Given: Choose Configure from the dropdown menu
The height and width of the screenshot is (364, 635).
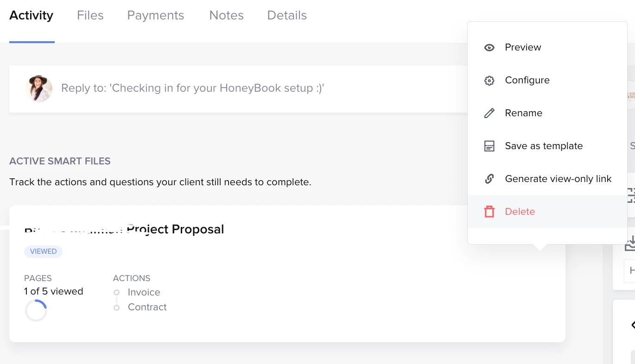Looking at the screenshot, I should pos(527,80).
